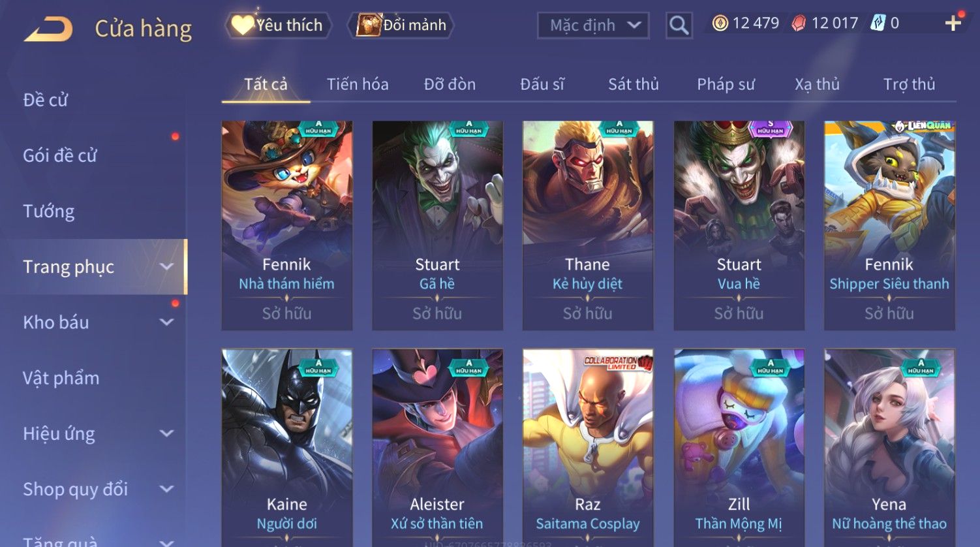Screen dimensions: 980x547
Task: Open the Tướng sidebar menu
Action: tap(48, 211)
